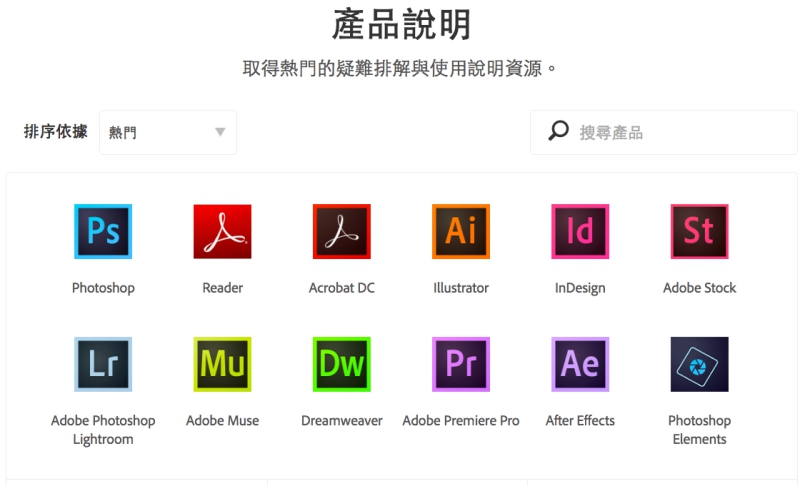Click the Premiere Pro Pr icon
Image resolution: width=800 pixels, height=486 pixels.
coord(461,364)
